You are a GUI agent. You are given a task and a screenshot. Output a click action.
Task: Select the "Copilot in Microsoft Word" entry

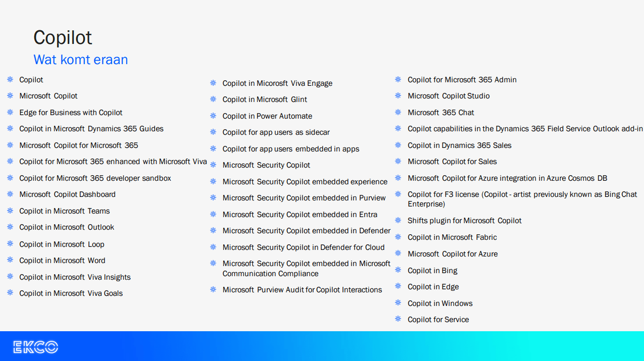62,260
